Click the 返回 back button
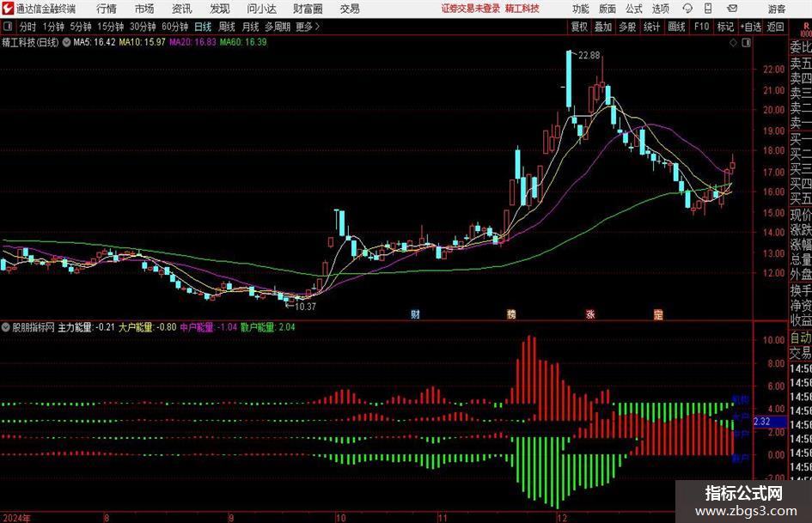This screenshot has height=523, width=812. pyautogui.click(x=775, y=27)
